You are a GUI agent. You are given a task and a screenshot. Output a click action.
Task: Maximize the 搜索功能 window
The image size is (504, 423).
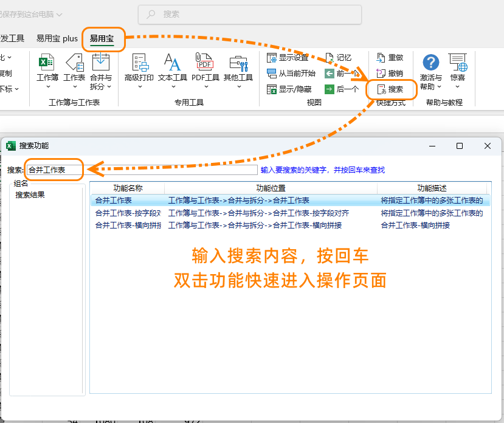(460, 146)
